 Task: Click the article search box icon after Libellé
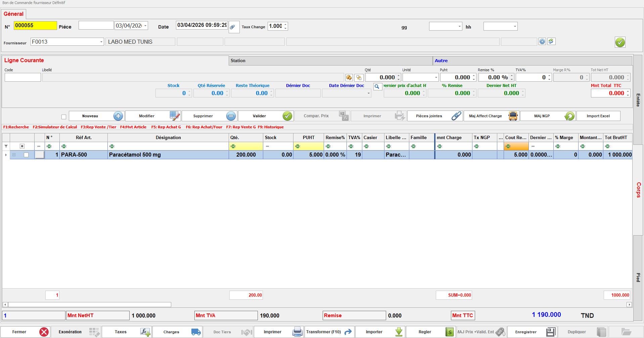pyautogui.click(x=349, y=78)
